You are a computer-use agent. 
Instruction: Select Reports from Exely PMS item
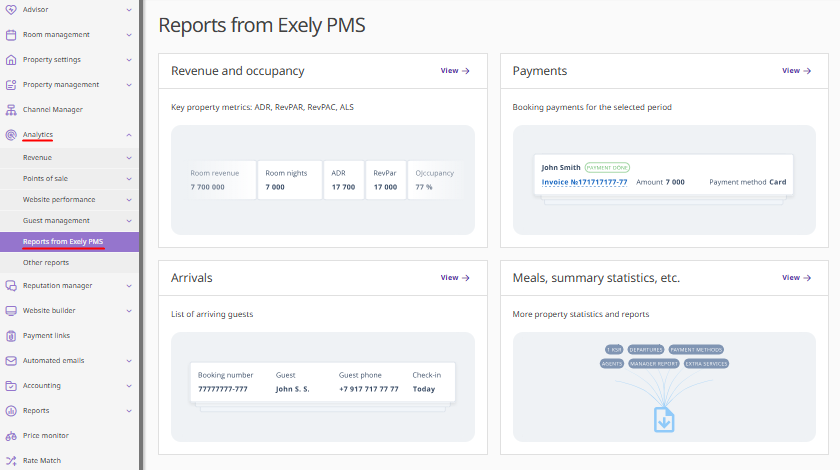(x=63, y=242)
